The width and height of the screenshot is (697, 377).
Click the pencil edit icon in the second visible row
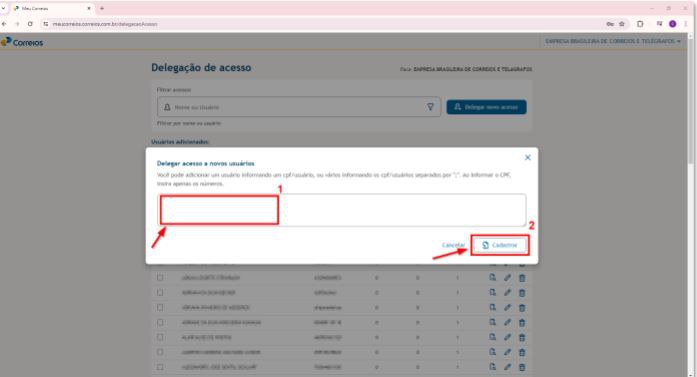click(x=507, y=293)
